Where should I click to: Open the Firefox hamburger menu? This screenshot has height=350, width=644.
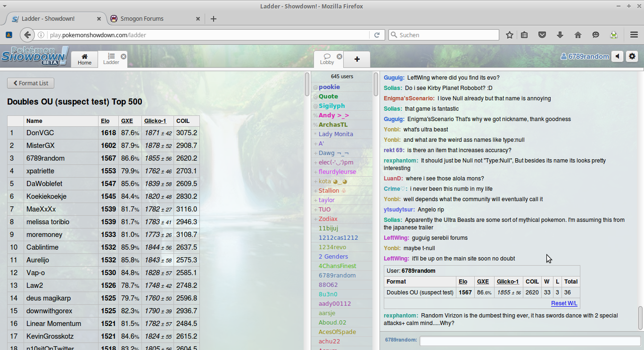point(634,35)
